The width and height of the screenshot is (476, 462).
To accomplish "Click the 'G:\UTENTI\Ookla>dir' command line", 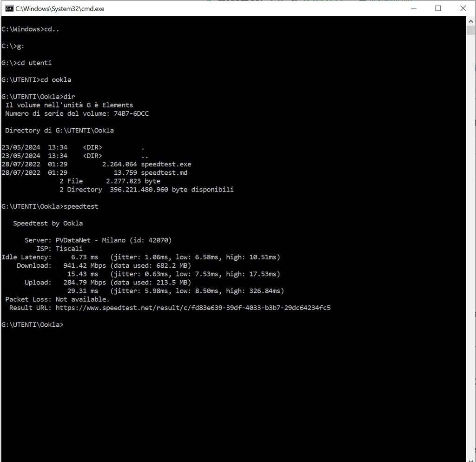I will pyautogui.click(x=38, y=97).
